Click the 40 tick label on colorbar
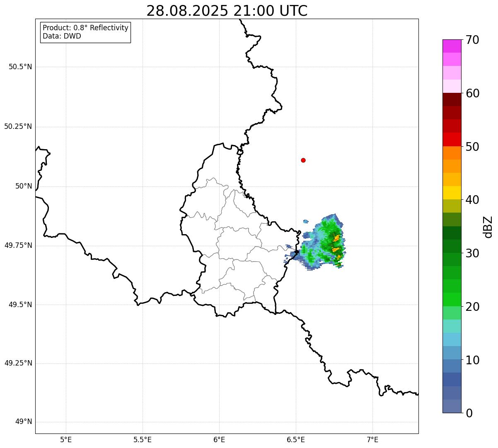 [472, 200]
